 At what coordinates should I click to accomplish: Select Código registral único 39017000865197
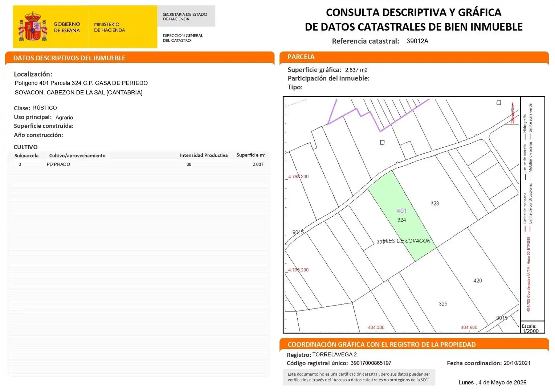click(371, 363)
